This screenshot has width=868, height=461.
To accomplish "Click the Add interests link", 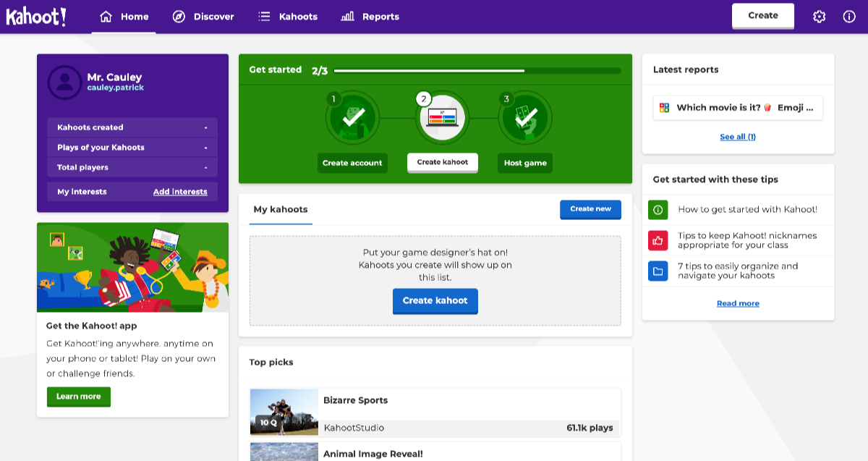I will (x=180, y=192).
